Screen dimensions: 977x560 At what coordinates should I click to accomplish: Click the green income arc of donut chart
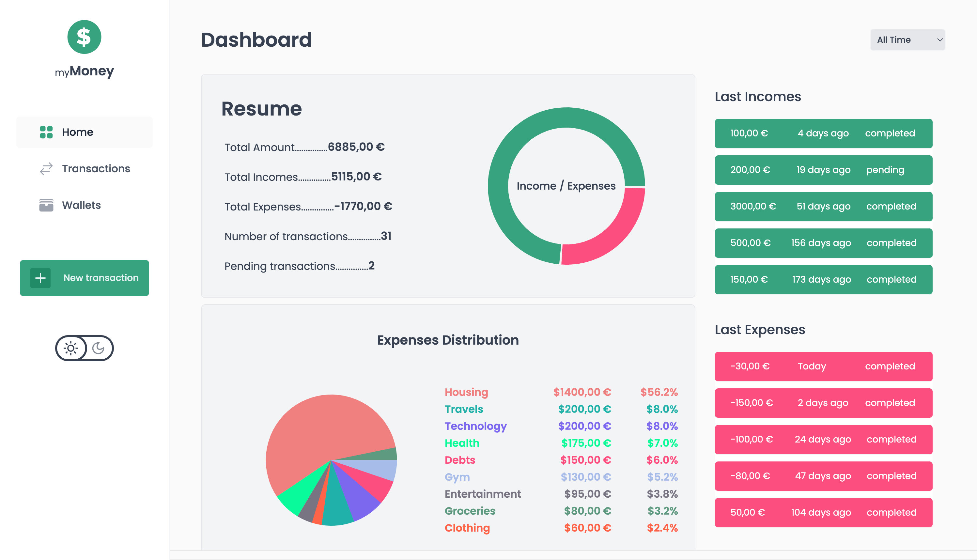point(498,186)
